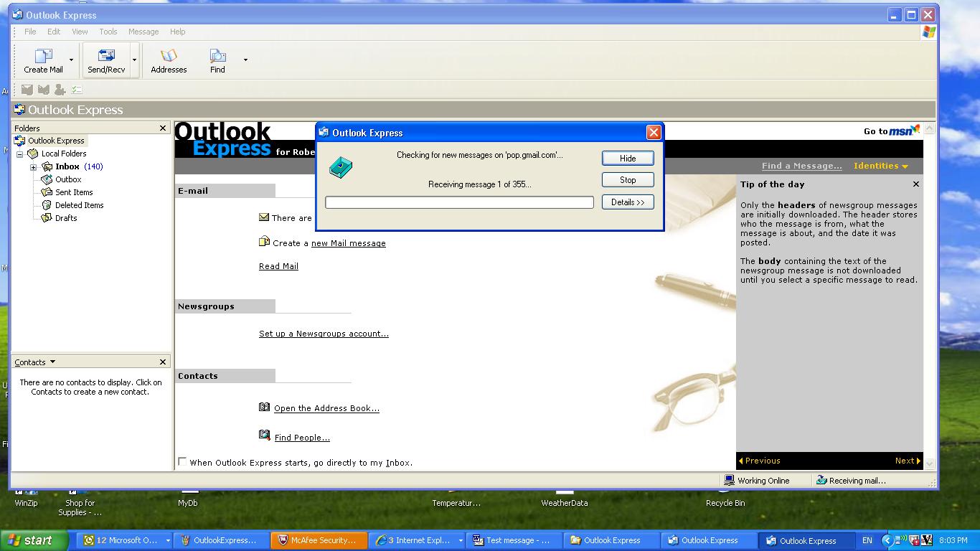Close the Tip of the day pane
Viewport: 980px width, 551px height.
coord(915,184)
